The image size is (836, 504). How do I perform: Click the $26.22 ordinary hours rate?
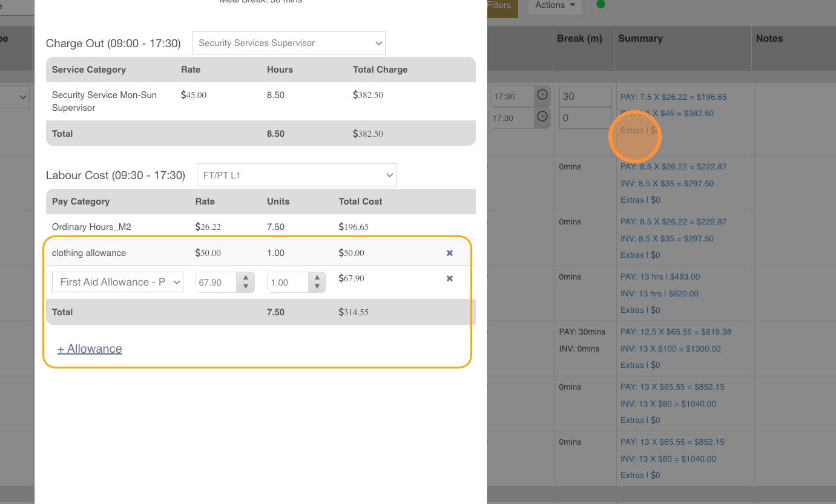pyautogui.click(x=208, y=227)
